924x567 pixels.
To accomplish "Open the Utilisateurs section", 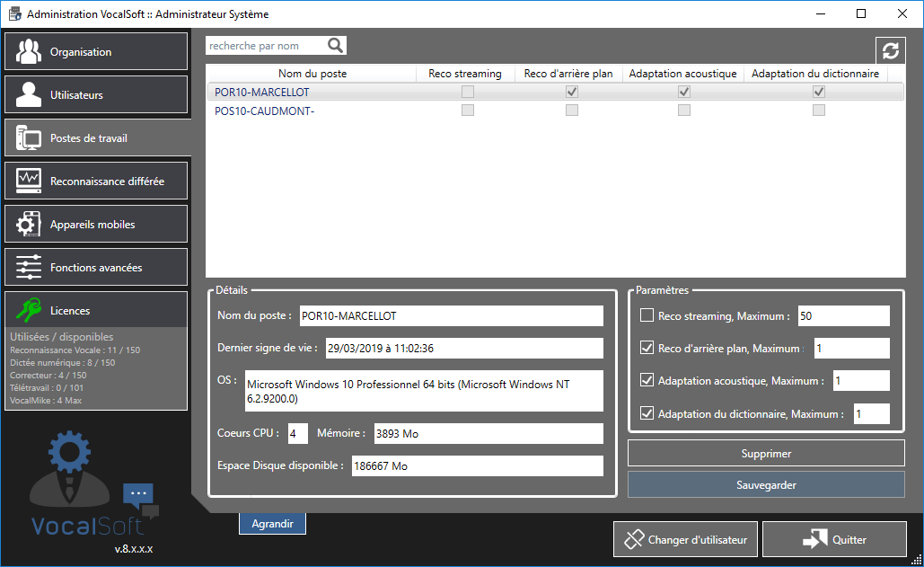I will click(96, 94).
